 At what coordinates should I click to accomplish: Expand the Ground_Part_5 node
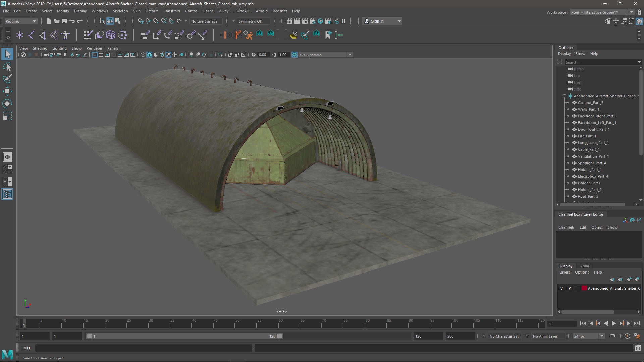point(568,103)
